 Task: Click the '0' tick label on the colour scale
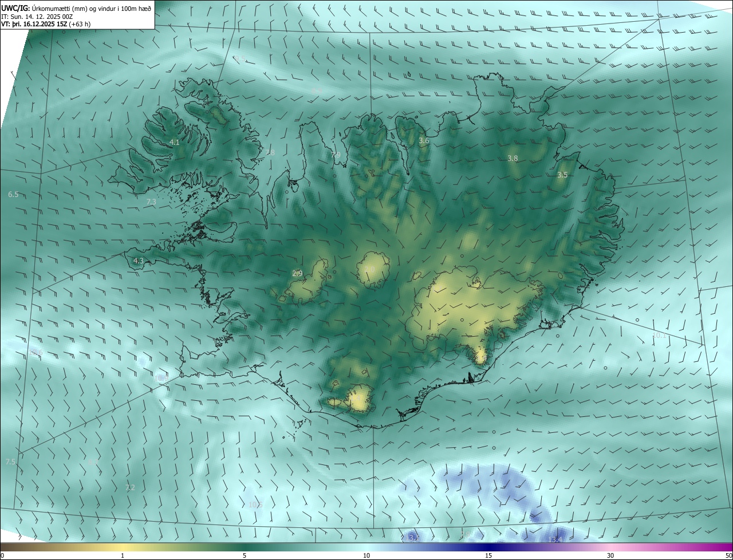coord(2,556)
